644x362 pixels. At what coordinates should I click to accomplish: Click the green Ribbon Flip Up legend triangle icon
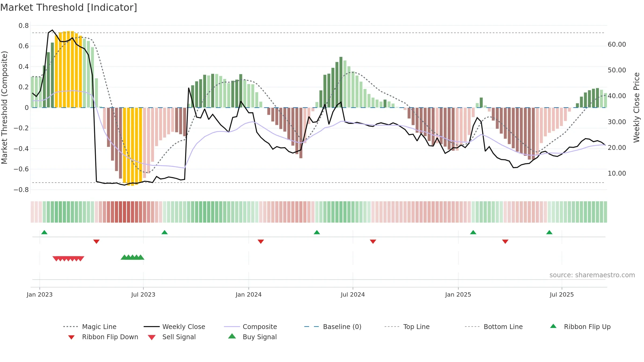[x=553, y=326]
